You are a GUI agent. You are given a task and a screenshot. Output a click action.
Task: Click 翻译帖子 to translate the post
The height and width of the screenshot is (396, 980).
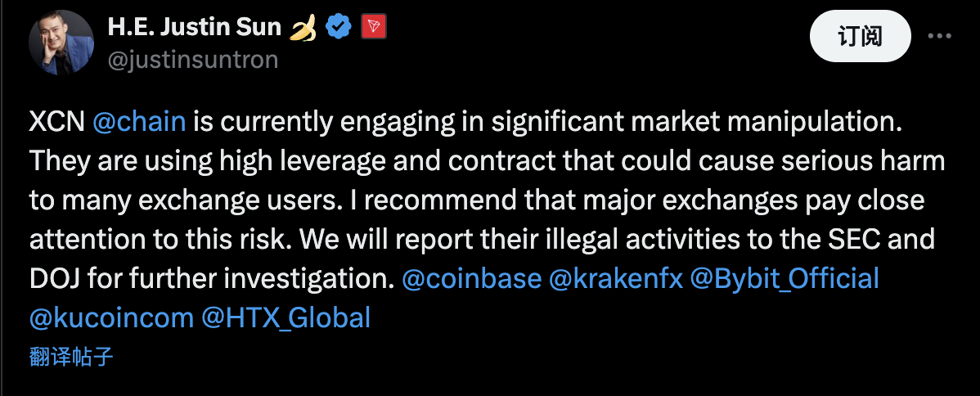point(70,357)
